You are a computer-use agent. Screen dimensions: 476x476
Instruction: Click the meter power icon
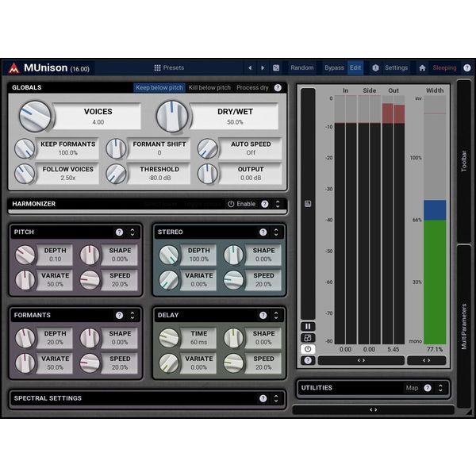[x=308, y=349]
